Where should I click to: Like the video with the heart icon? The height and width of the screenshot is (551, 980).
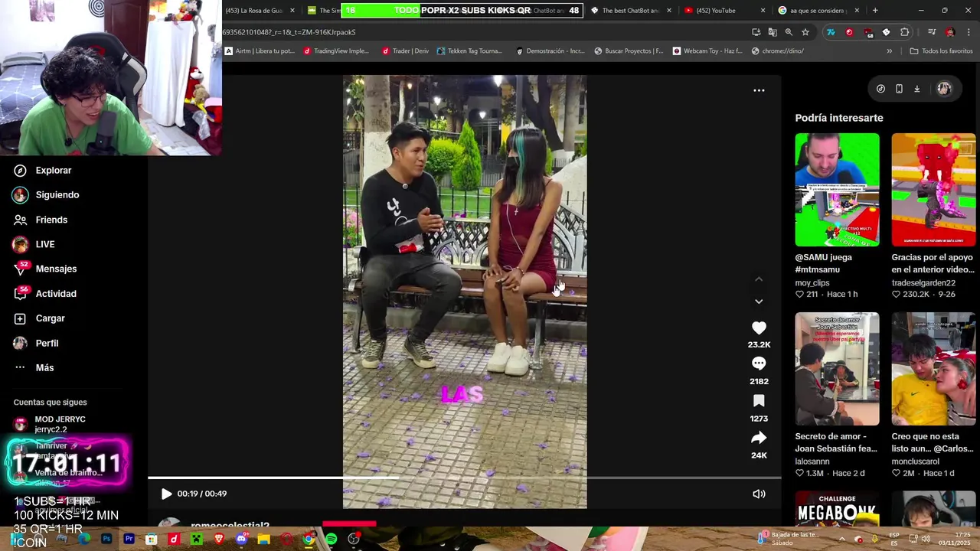(x=759, y=328)
